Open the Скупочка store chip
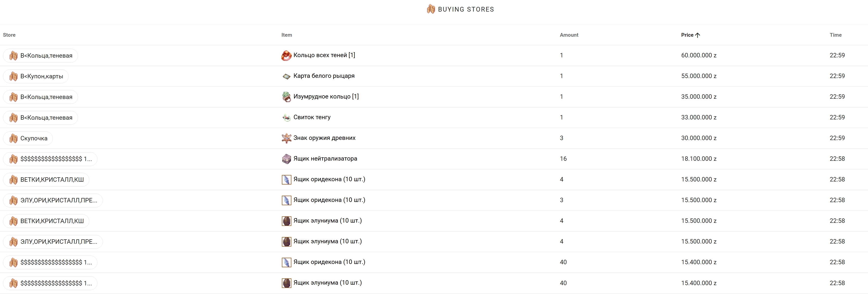The image size is (868, 294). click(33, 138)
